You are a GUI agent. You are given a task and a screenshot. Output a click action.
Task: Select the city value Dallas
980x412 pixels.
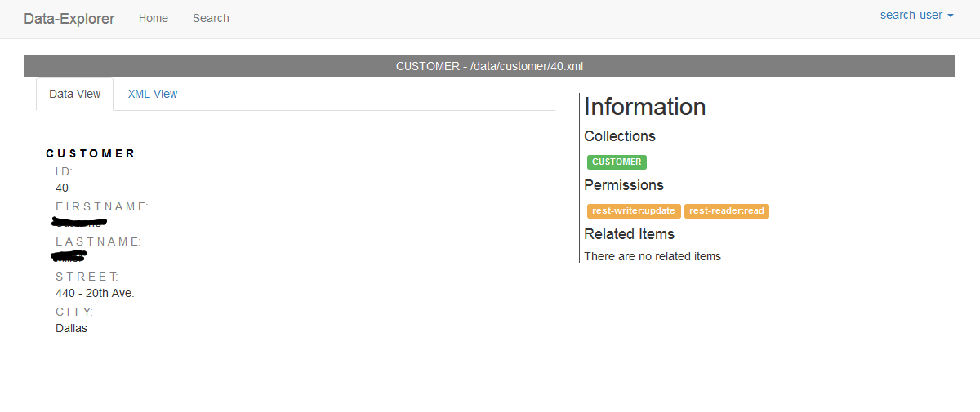point(71,328)
